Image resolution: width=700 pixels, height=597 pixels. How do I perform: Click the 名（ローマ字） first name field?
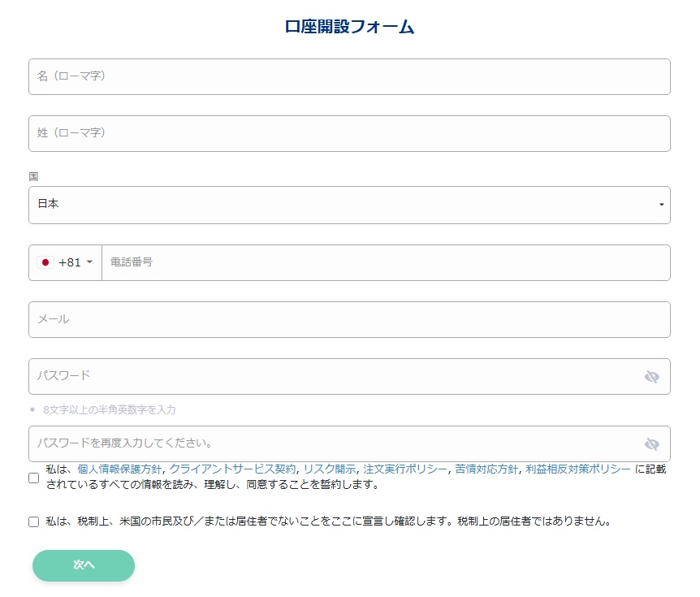click(x=349, y=76)
